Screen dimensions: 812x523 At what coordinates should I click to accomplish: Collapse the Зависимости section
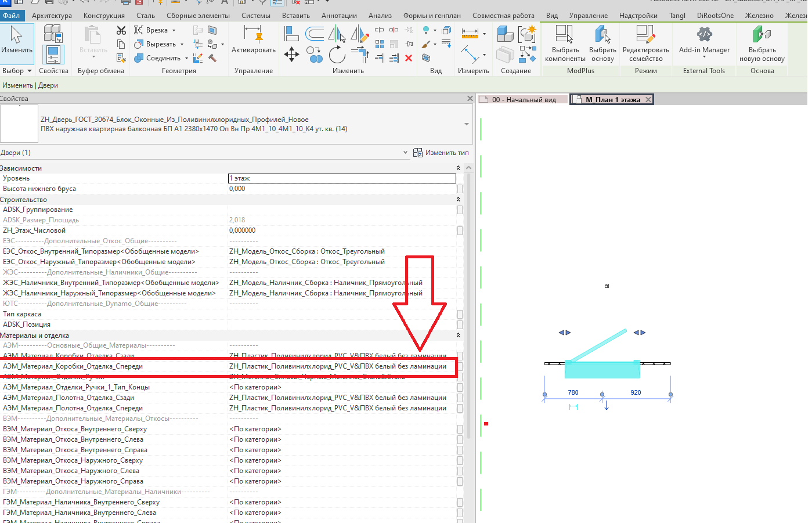[x=458, y=168]
